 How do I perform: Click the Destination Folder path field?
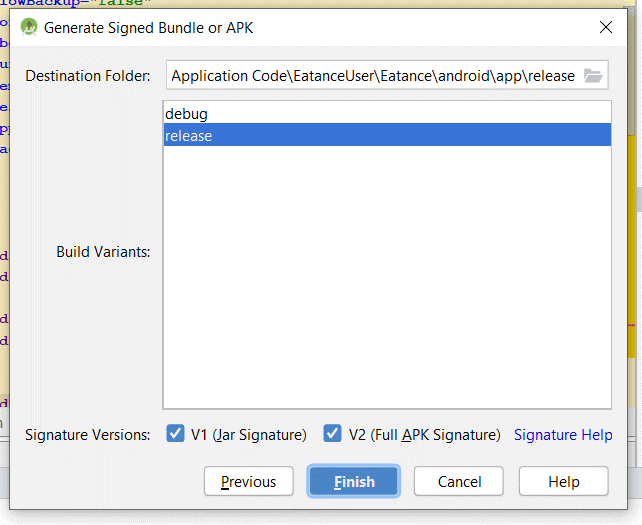[372, 76]
